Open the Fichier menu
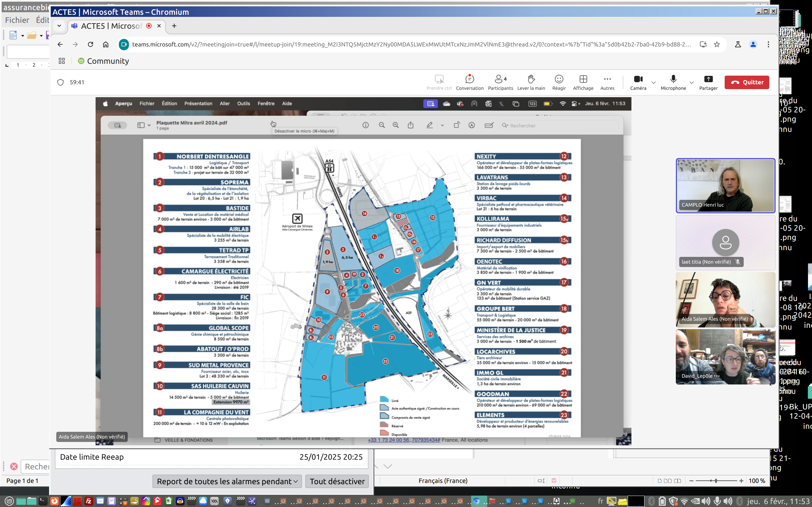 (x=17, y=20)
